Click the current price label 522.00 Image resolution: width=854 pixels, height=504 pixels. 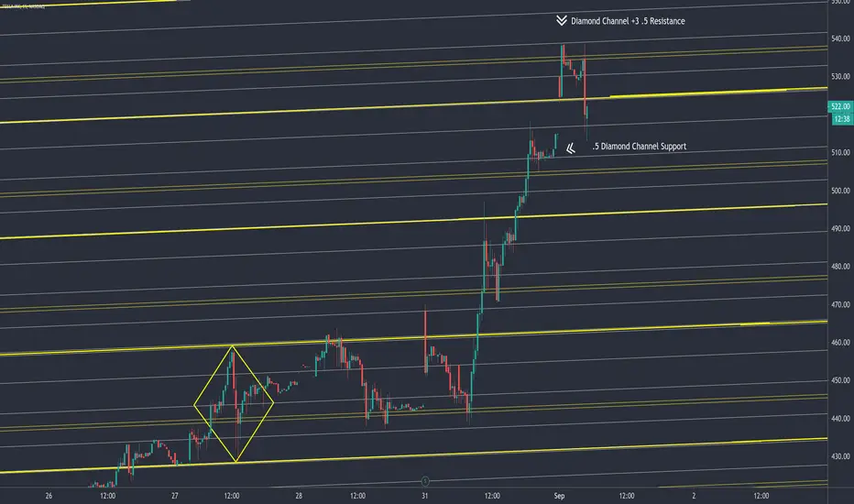tap(840, 106)
